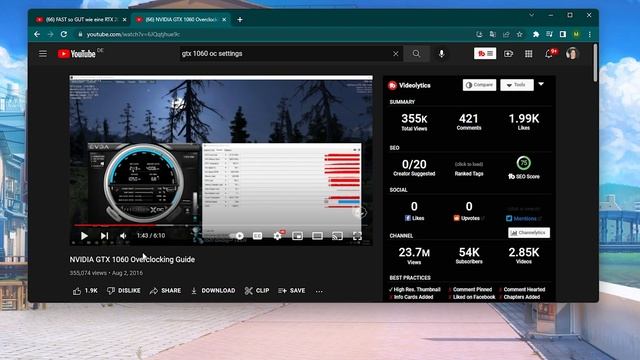Viewport: 640px width, 360px height.
Task: Close the NVIDIA GTX 1060 tab
Action: 224,20
